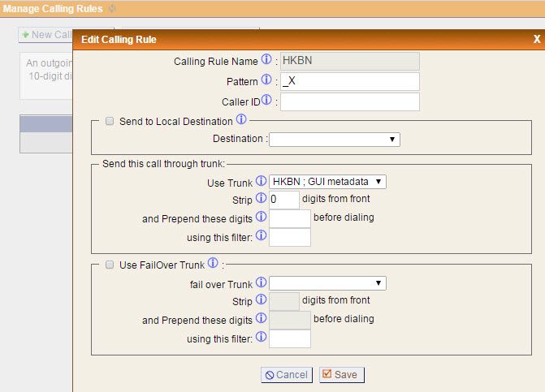Click Strip digits field in trunk section
Image resolution: width=545 pixels, height=392 pixels.
coord(284,200)
